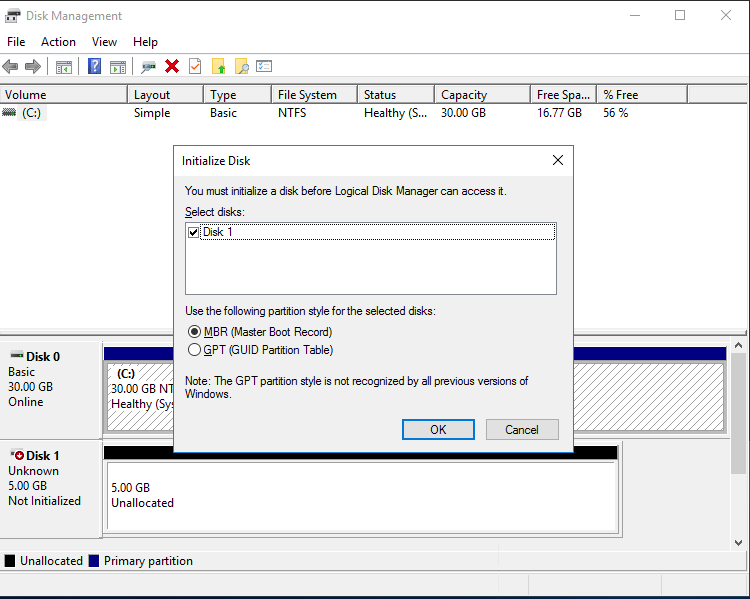The width and height of the screenshot is (750, 599).
Task: Choose GPT (GUID Partition Table) partition style
Action: point(195,350)
